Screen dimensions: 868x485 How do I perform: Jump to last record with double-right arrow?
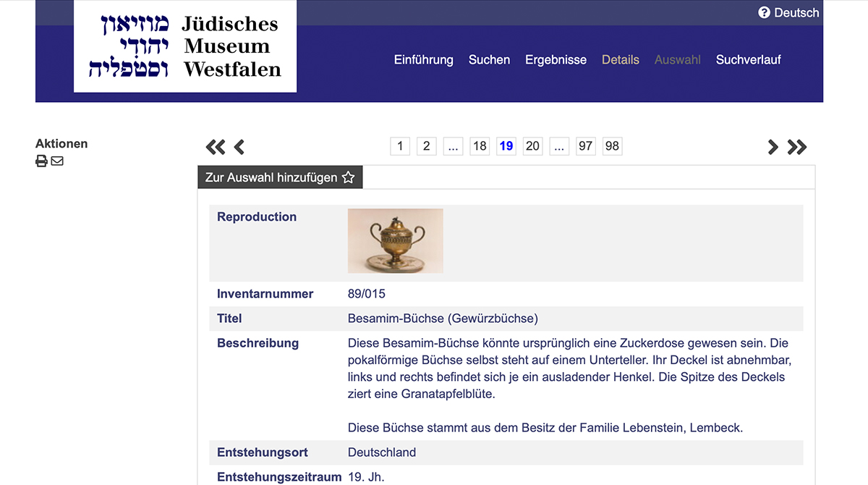coord(796,147)
